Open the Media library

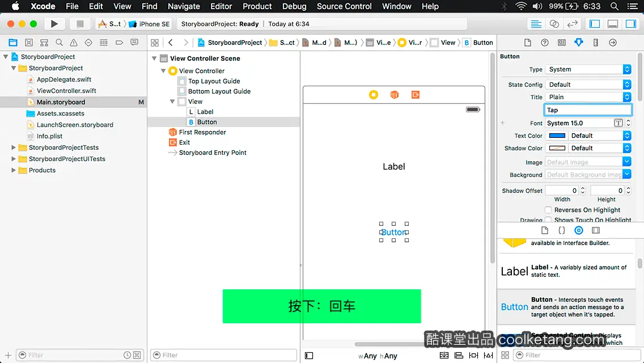(x=596, y=230)
